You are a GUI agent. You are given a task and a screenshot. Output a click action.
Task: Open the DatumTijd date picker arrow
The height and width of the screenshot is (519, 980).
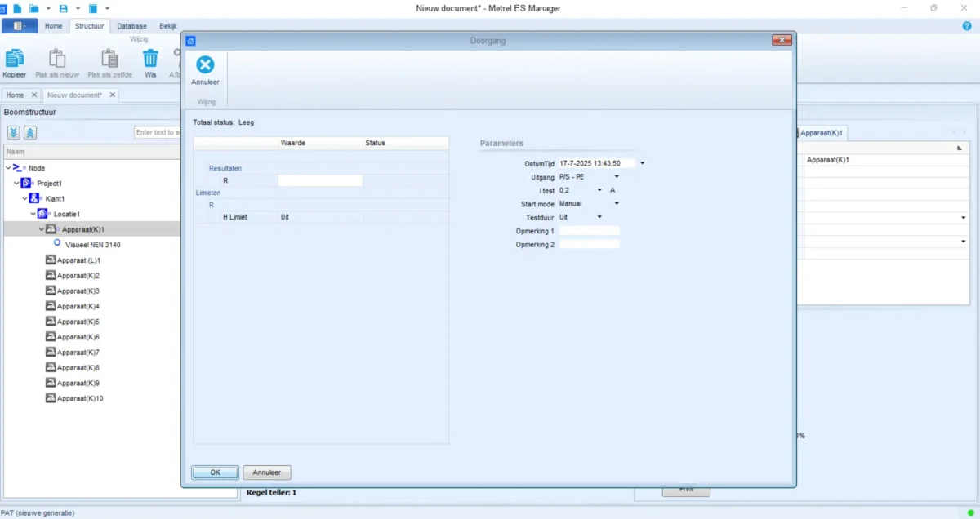pyautogui.click(x=643, y=163)
